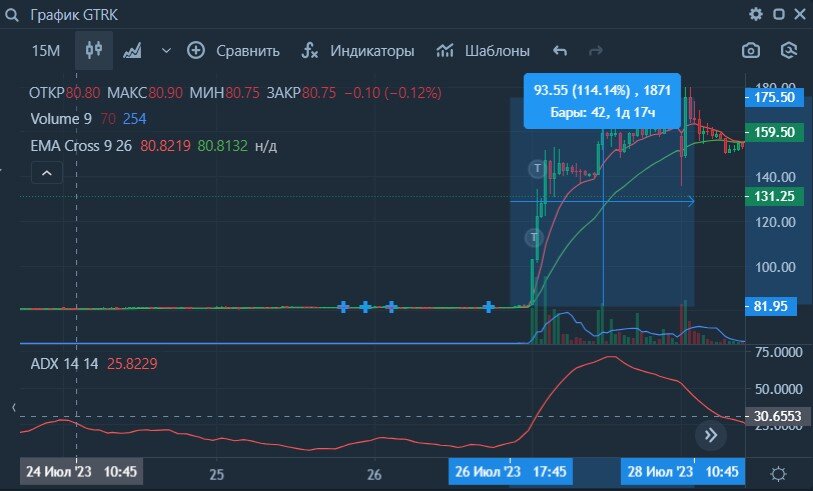Open the 15M timeframe selector
The width and height of the screenshot is (813, 491).
(46, 51)
